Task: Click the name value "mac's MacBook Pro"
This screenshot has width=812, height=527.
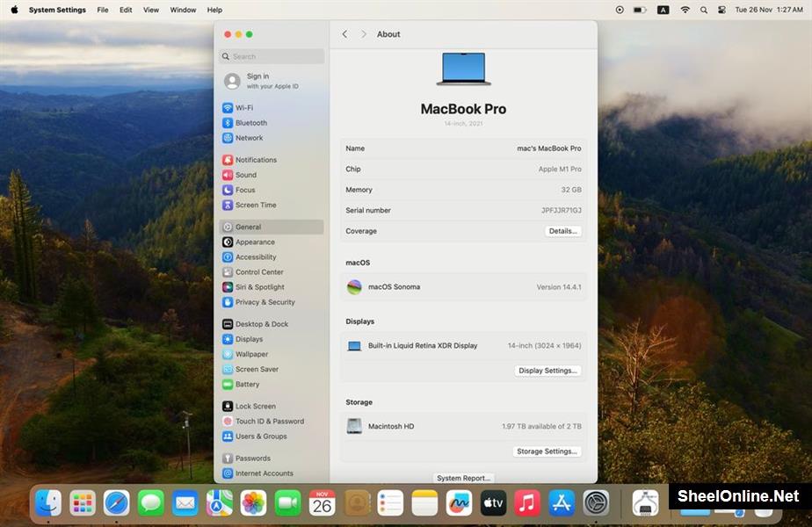Action: point(549,148)
